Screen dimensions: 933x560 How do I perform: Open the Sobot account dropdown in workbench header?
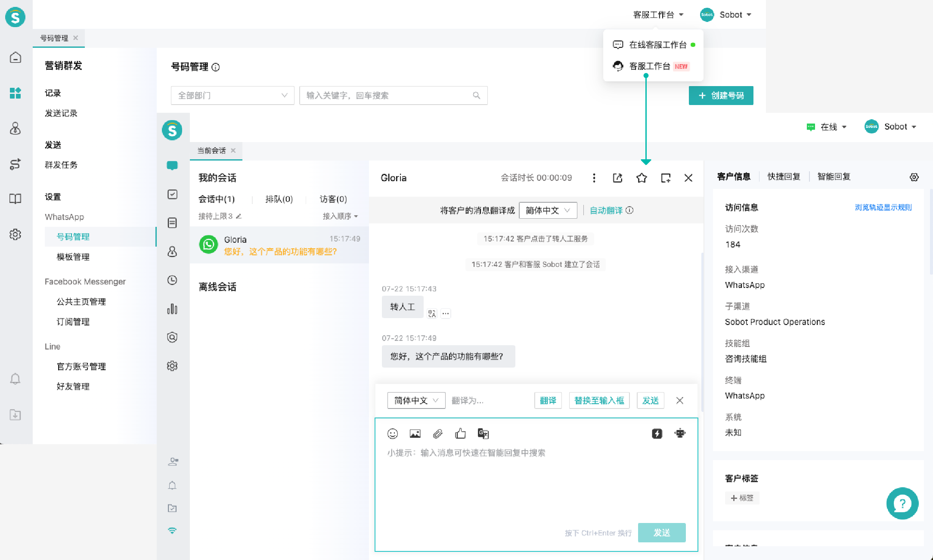[x=890, y=127]
